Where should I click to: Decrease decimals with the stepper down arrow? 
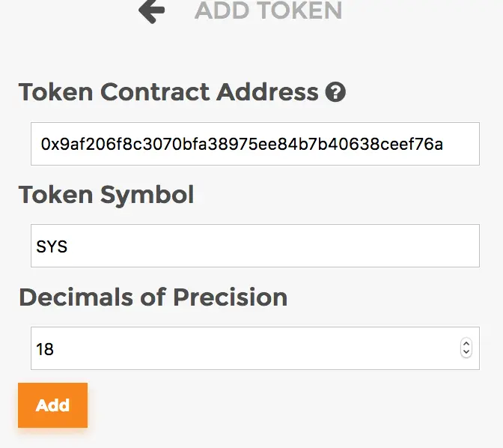(x=466, y=353)
